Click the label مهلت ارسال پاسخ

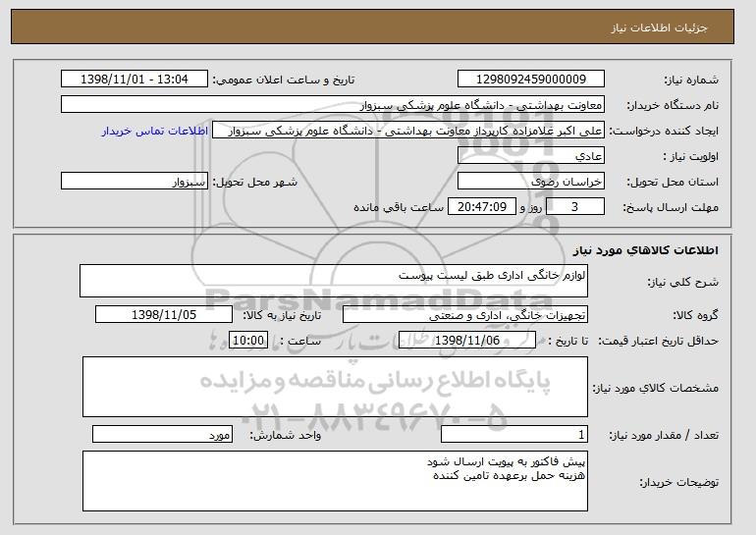click(x=671, y=207)
